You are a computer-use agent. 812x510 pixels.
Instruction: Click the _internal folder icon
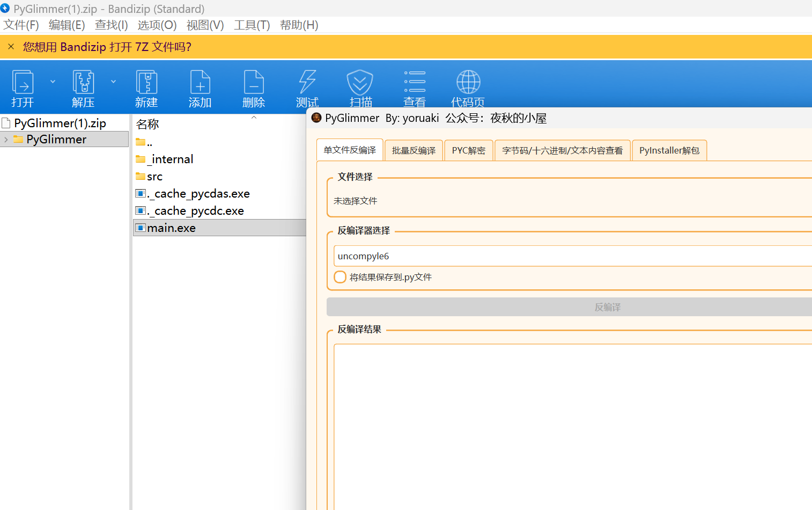click(x=141, y=159)
